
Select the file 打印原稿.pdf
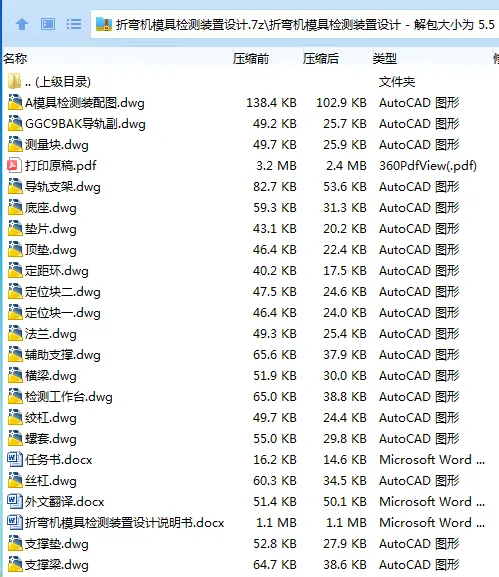(x=60, y=166)
